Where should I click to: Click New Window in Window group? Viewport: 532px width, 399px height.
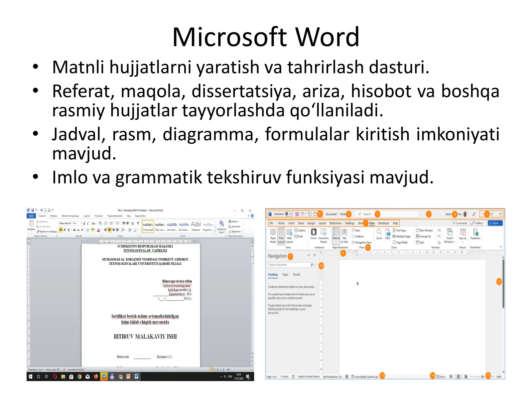[x=424, y=230]
